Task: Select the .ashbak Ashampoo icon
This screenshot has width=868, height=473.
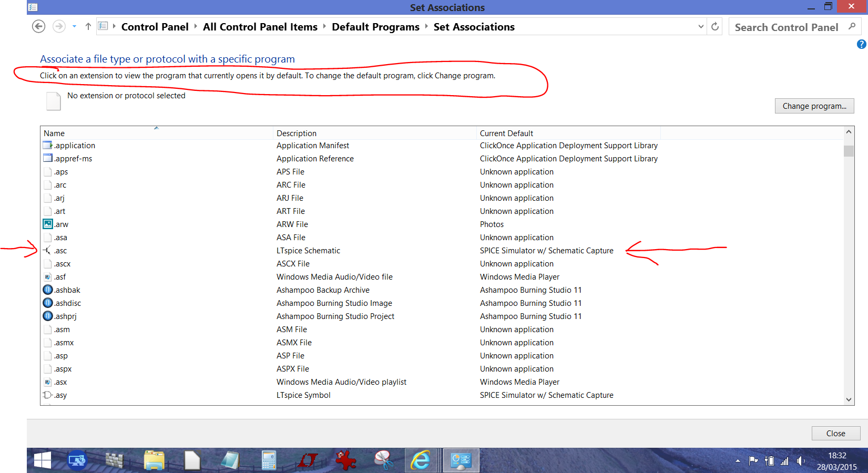Action: (48, 290)
